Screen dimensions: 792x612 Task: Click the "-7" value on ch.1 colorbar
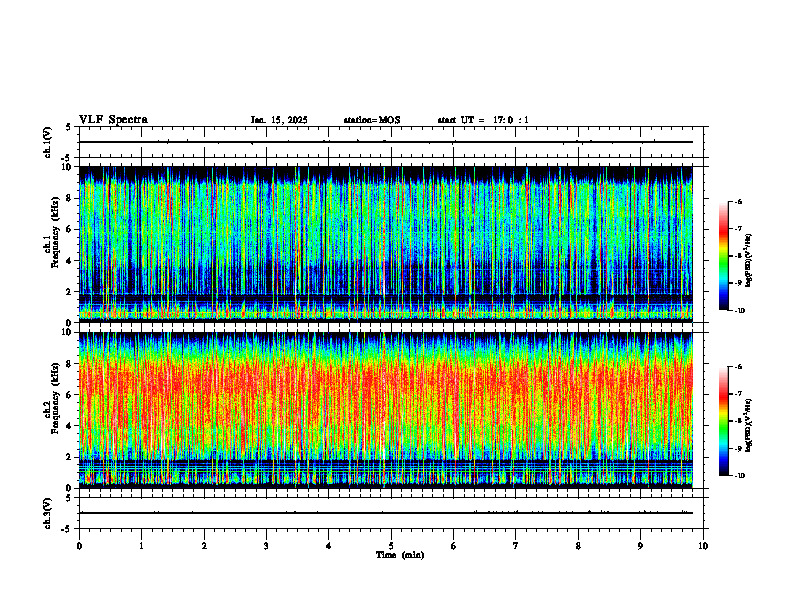(x=738, y=229)
